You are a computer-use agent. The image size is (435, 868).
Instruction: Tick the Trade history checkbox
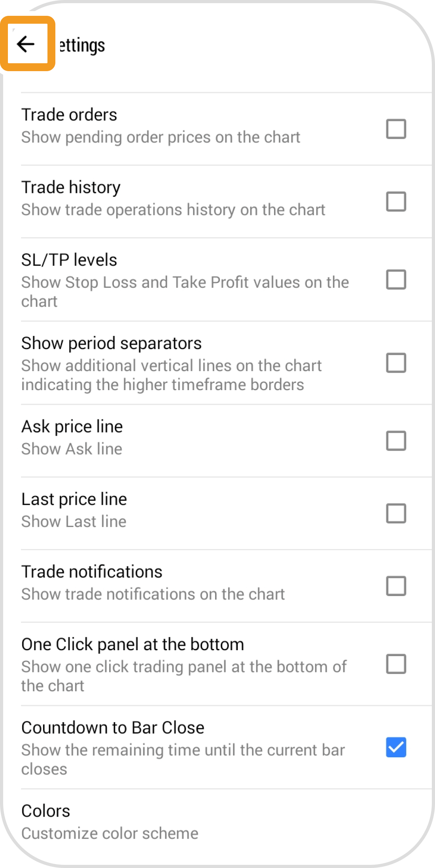(396, 202)
